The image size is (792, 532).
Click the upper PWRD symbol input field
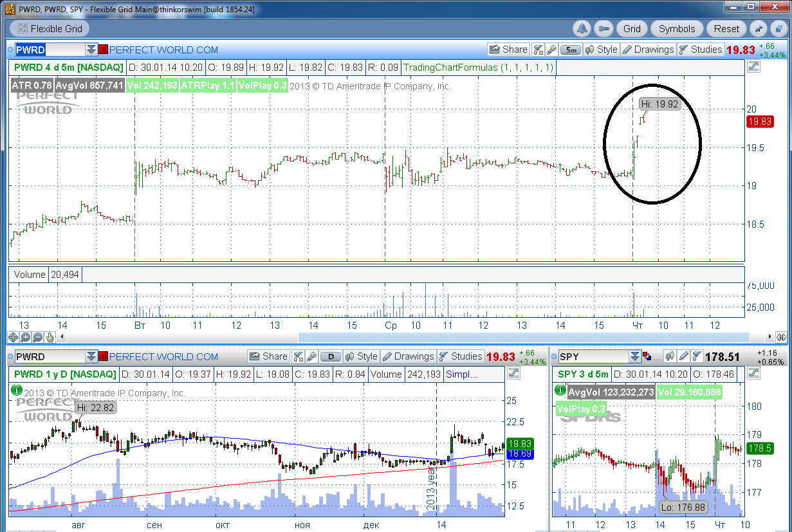coord(50,50)
